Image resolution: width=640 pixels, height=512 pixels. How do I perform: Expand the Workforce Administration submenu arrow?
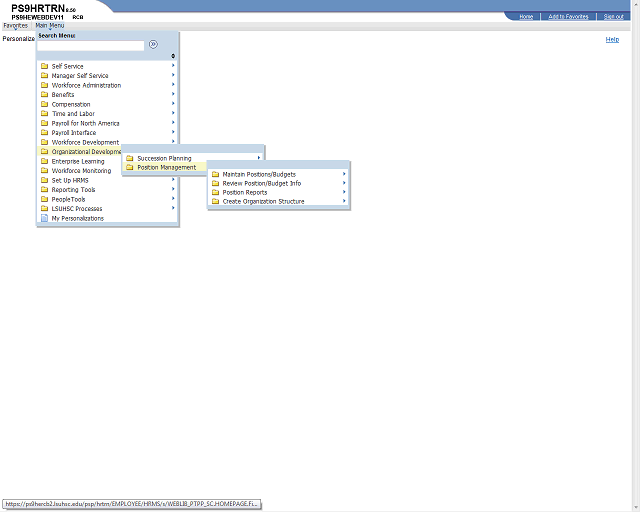pos(173,85)
